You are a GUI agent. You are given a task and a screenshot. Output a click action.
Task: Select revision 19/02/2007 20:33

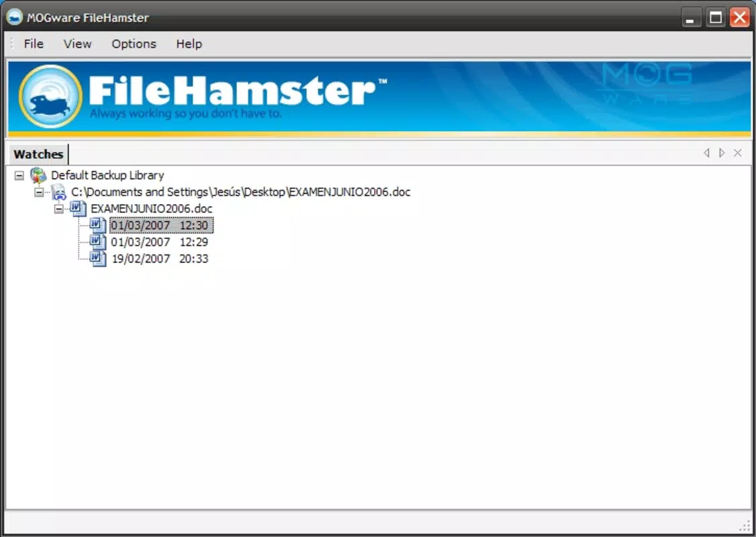tap(160, 259)
